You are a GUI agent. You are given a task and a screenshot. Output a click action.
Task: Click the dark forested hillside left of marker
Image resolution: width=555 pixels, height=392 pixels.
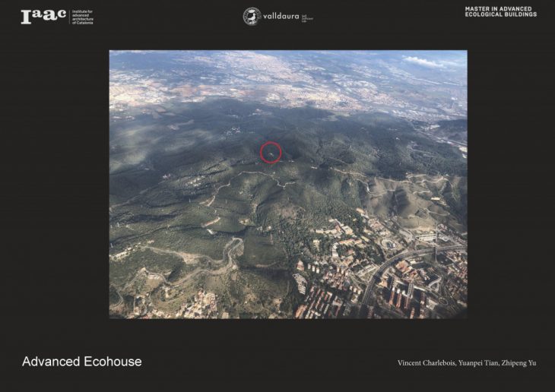pos(190,152)
